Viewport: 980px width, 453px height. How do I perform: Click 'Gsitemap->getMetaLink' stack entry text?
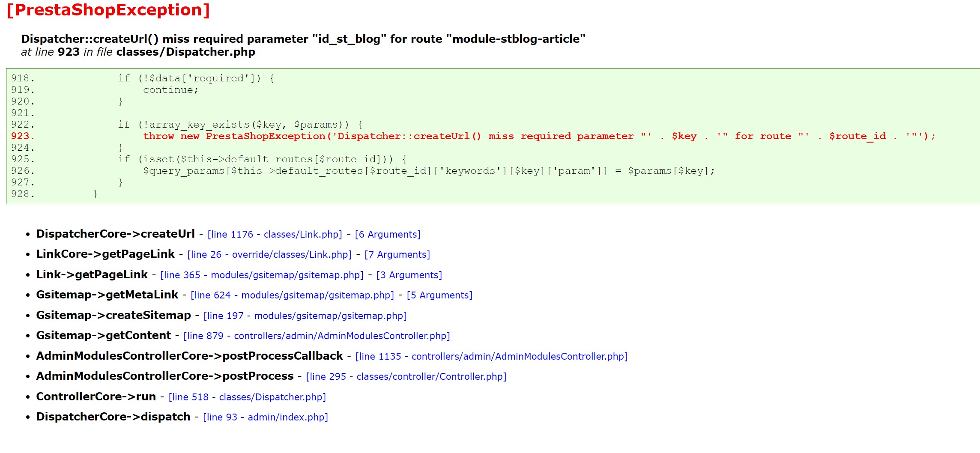[x=107, y=295]
